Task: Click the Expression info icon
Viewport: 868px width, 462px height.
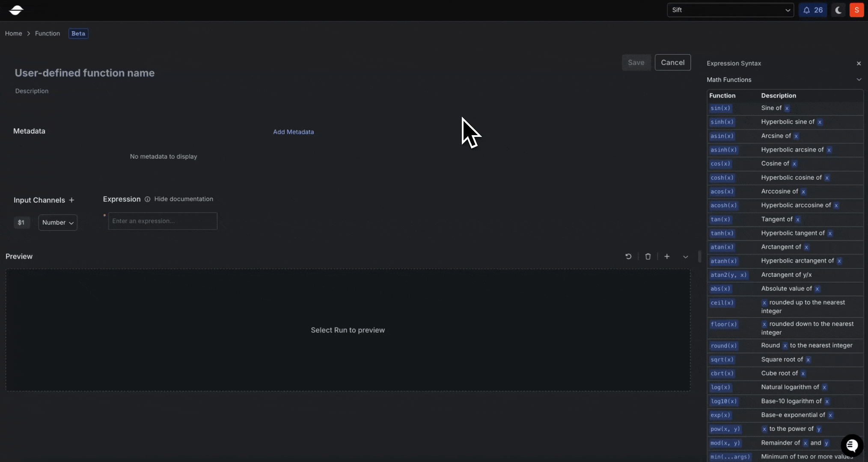Action: (147, 199)
